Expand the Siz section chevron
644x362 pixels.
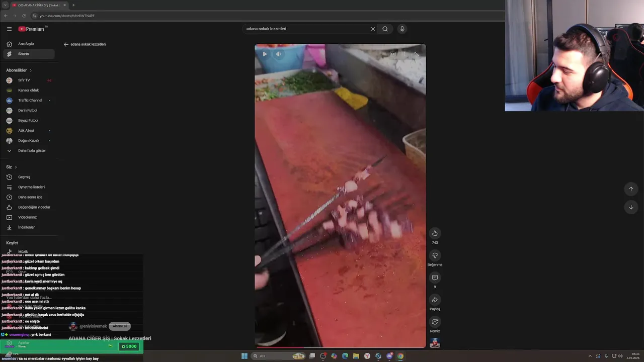pyautogui.click(x=16, y=167)
